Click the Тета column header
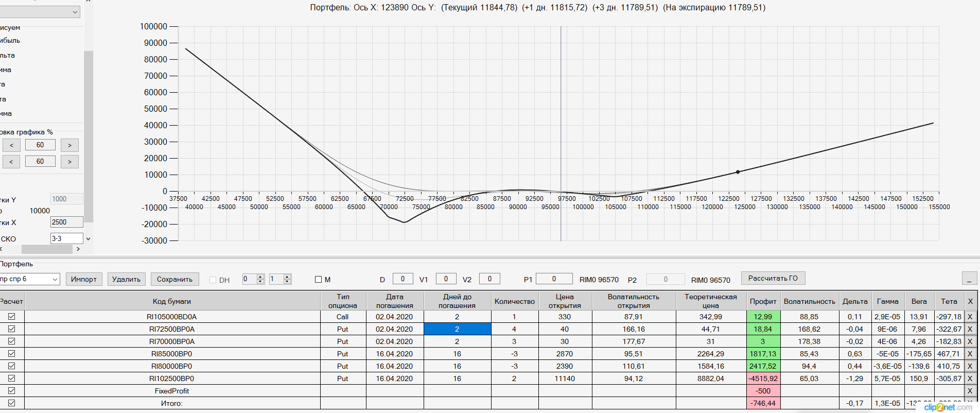This screenshot has height=413, width=980. coord(949,301)
